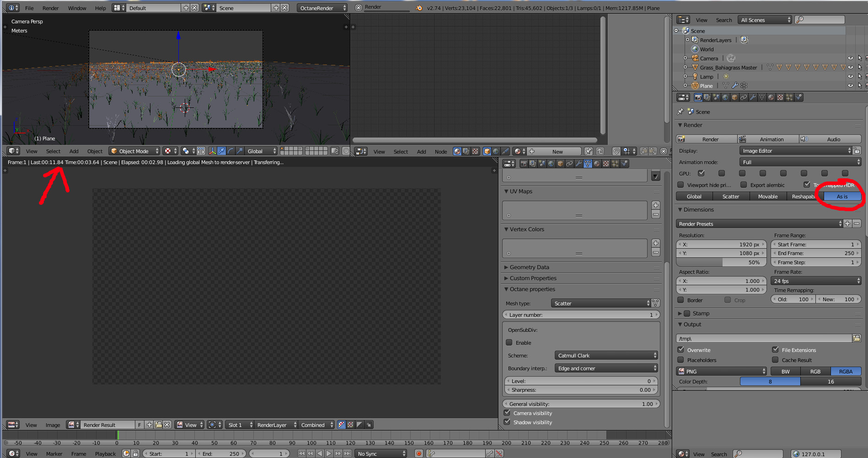
Task: Click the record keyframe red dot button
Action: [418, 453]
